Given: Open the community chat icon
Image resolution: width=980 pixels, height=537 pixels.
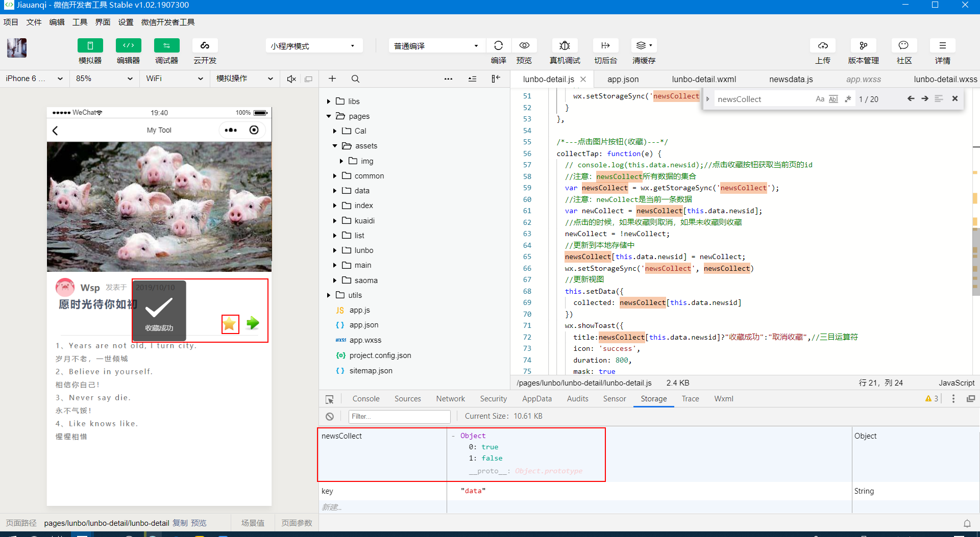Looking at the screenshot, I should tap(904, 45).
